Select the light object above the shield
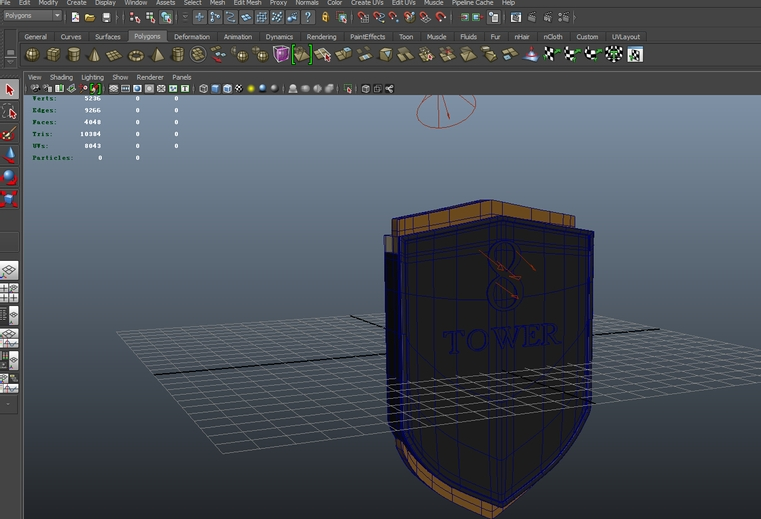The width and height of the screenshot is (761, 519). [x=446, y=111]
